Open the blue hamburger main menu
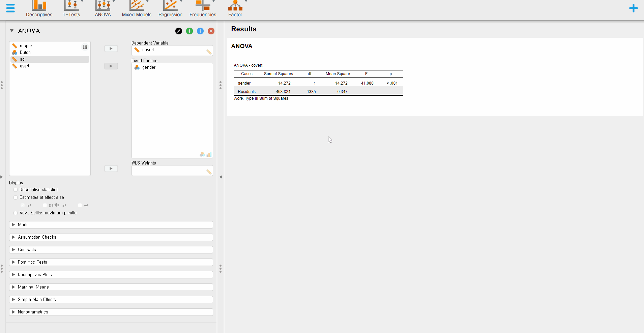 (x=10, y=8)
